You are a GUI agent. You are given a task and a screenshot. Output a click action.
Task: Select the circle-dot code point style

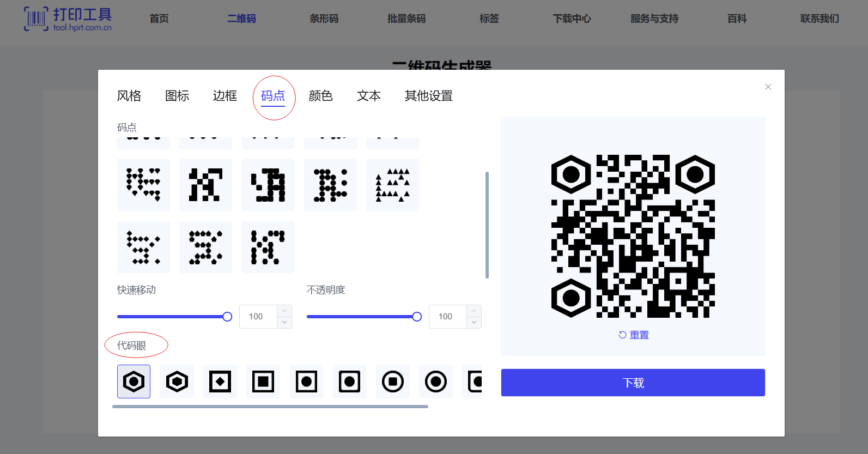click(330, 185)
